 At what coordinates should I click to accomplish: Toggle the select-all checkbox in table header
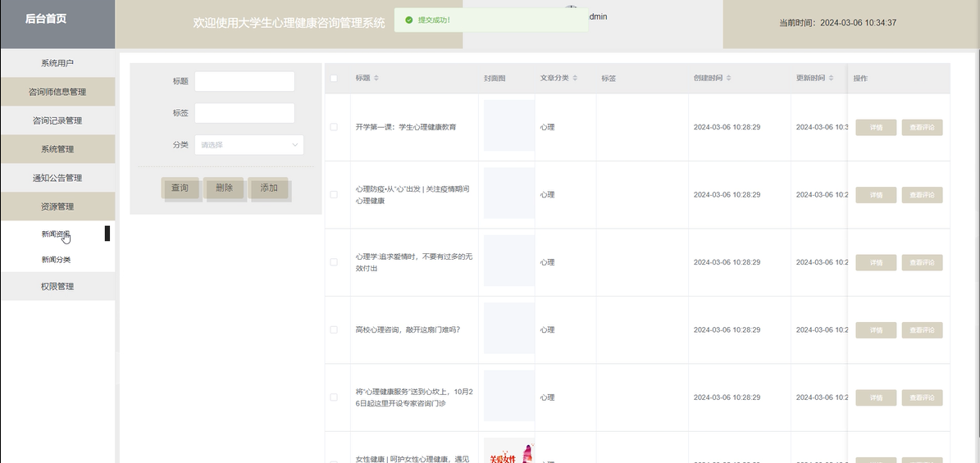pyautogui.click(x=334, y=78)
